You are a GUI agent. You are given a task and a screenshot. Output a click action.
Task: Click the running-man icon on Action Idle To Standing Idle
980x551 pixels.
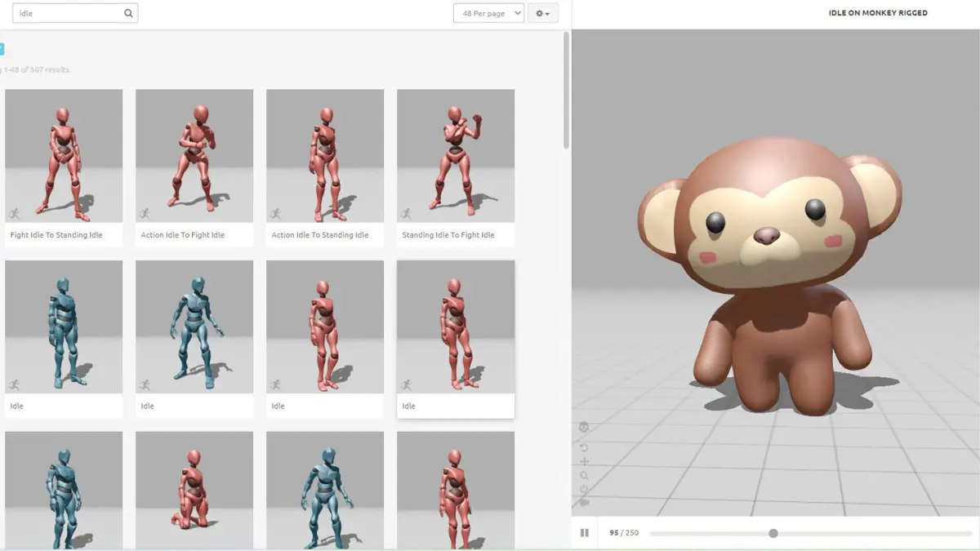(x=275, y=214)
